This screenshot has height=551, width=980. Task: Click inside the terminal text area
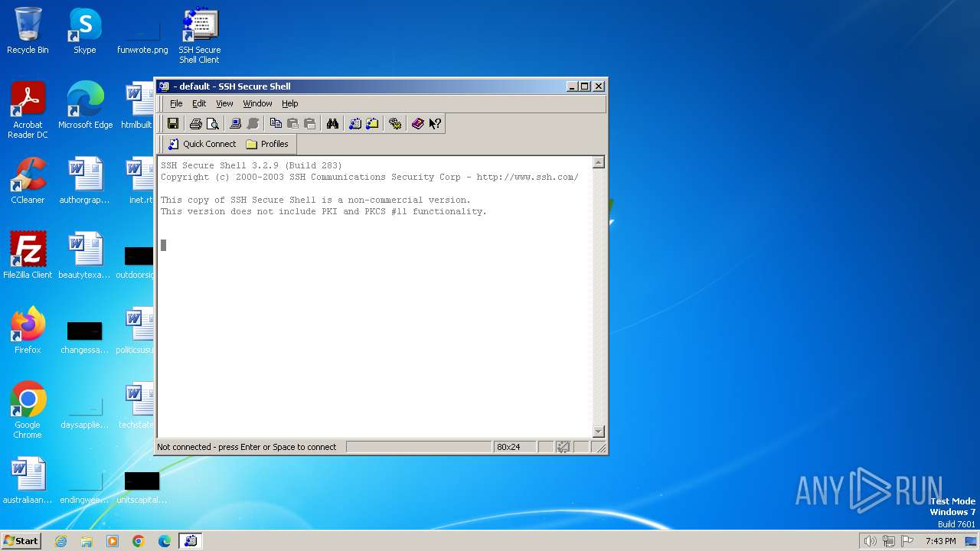[374, 297]
